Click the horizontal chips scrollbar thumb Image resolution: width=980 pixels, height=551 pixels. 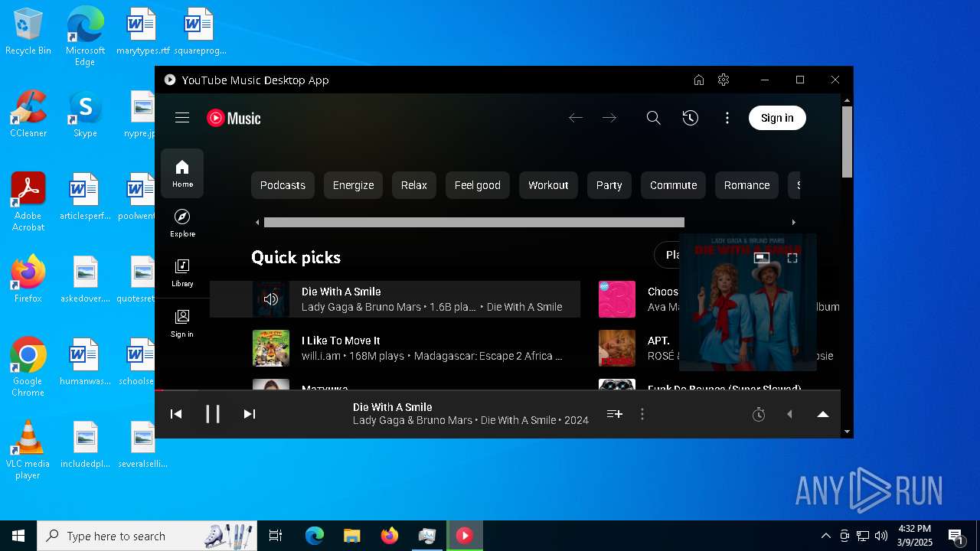pyautogui.click(x=474, y=223)
